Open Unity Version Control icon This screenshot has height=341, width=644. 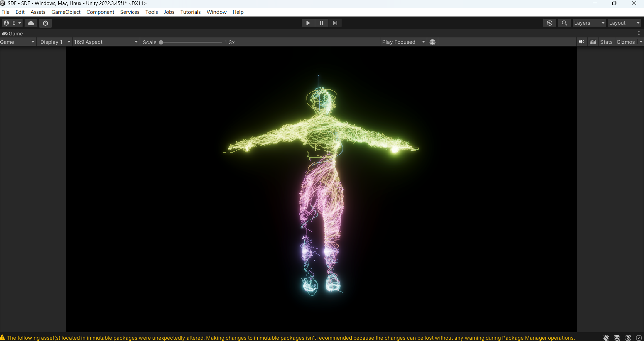(45, 23)
